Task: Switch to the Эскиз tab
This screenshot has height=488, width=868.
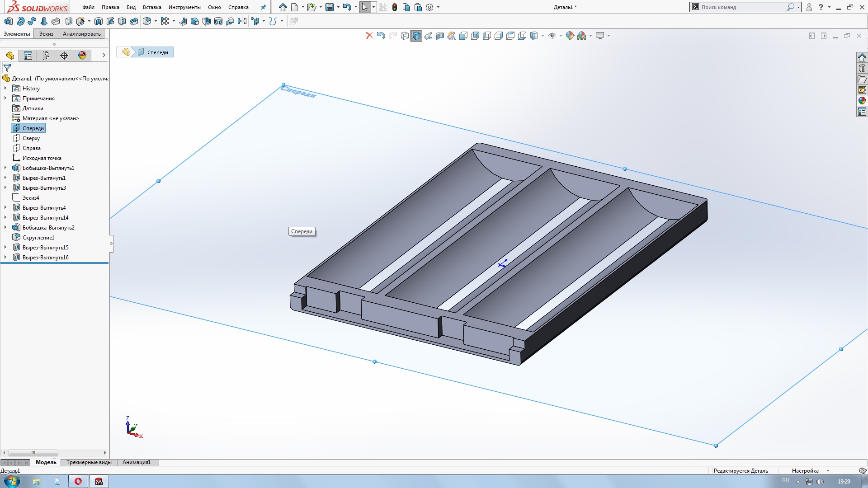Action: point(46,34)
